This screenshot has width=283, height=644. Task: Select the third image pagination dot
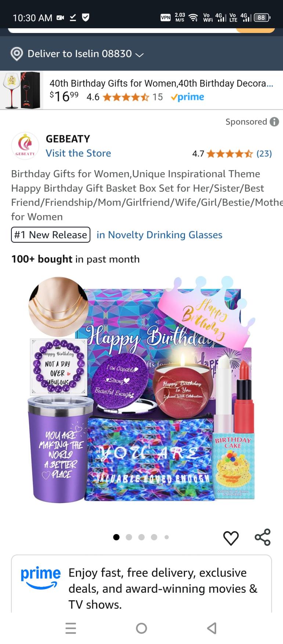[x=141, y=537]
